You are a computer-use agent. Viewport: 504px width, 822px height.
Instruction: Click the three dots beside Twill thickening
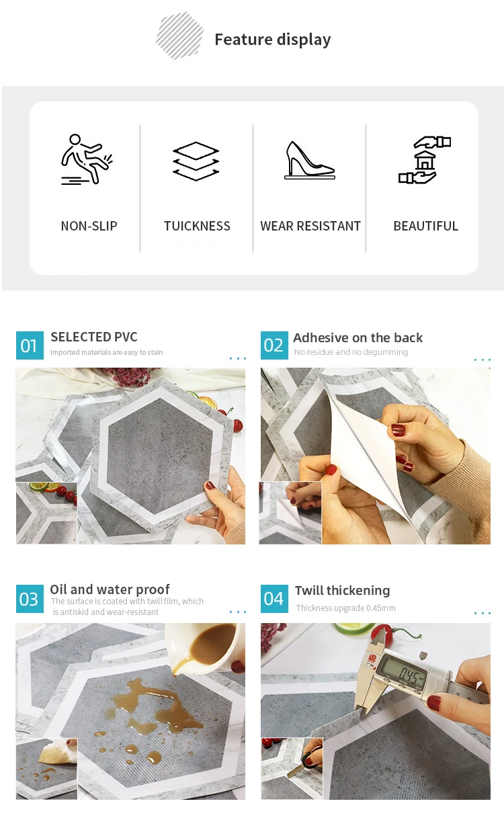(x=482, y=613)
